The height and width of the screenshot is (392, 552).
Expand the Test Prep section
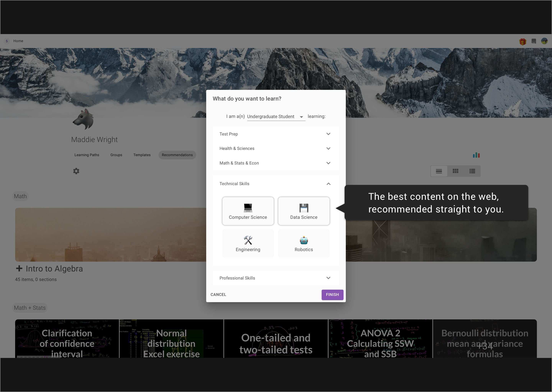tap(275, 134)
